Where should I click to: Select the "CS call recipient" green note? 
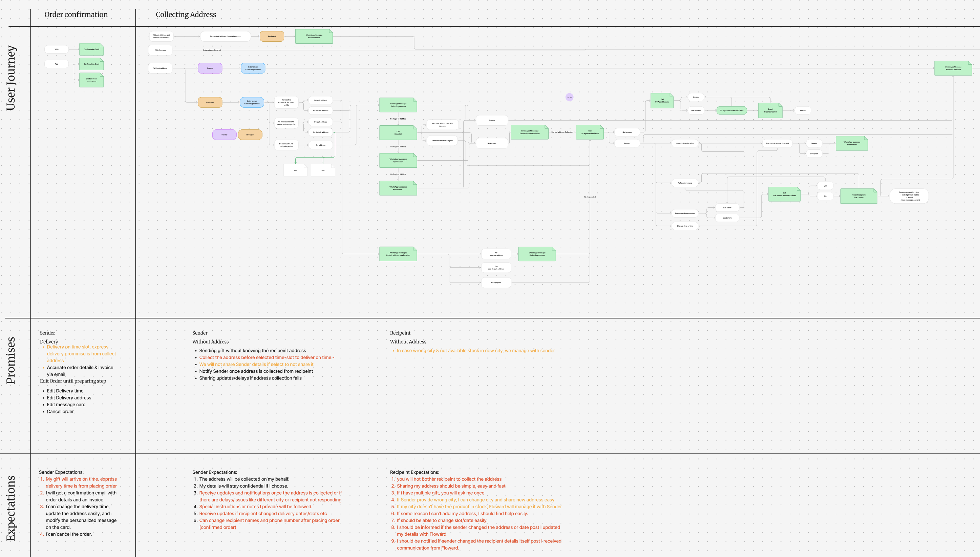858,196
